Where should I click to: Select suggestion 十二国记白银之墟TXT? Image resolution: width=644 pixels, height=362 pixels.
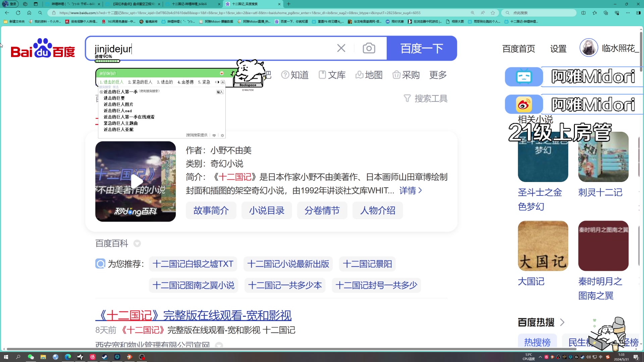(x=193, y=264)
